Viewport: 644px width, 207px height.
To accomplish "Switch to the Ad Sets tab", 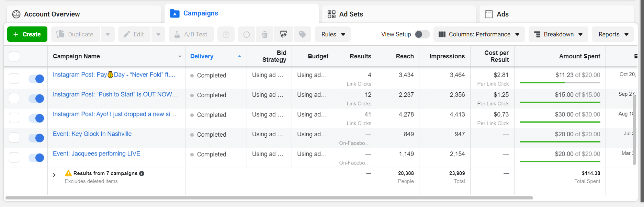I will [399, 14].
